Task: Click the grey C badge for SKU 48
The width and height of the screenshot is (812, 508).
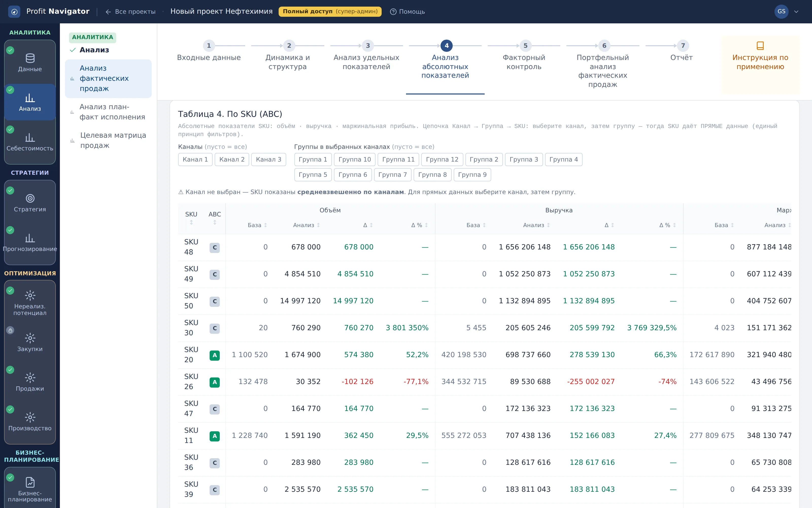Action: [x=214, y=248]
